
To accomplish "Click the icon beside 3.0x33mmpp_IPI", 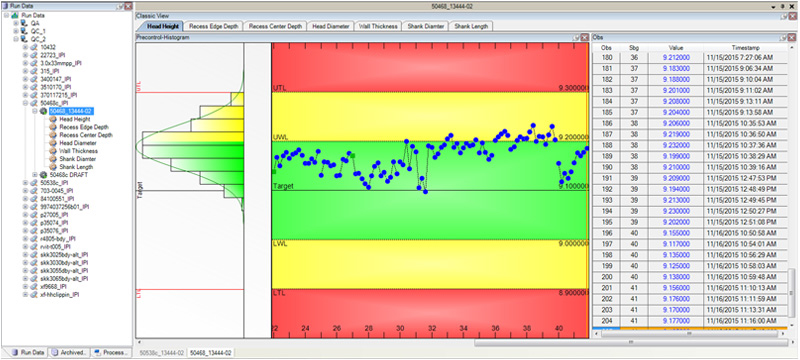I will point(34,63).
